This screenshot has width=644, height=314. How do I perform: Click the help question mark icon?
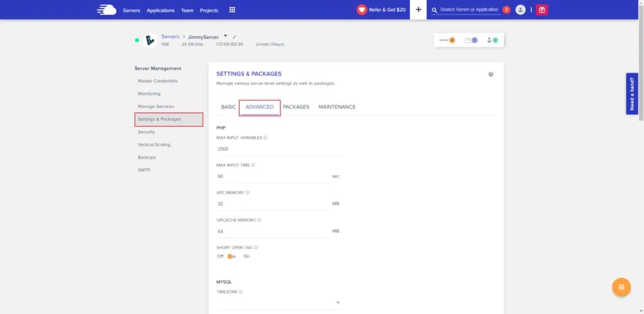(x=491, y=74)
